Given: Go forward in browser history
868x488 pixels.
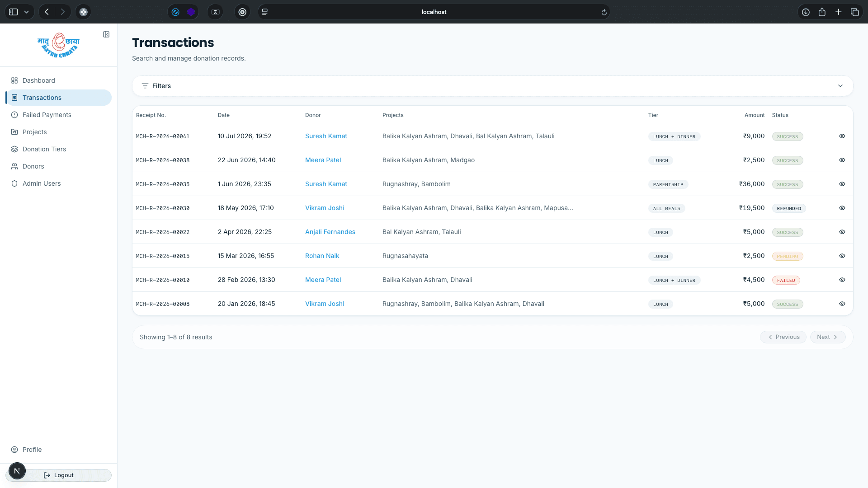Looking at the screenshot, I should pyautogui.click(x=63, y=12).
